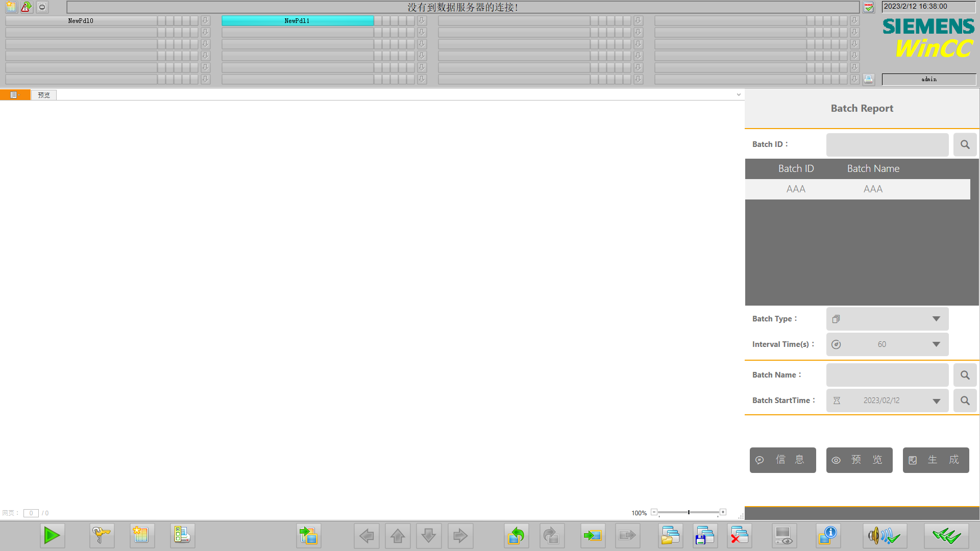
Task: Select the NewPdl1 area button
Action: [297, 21]
